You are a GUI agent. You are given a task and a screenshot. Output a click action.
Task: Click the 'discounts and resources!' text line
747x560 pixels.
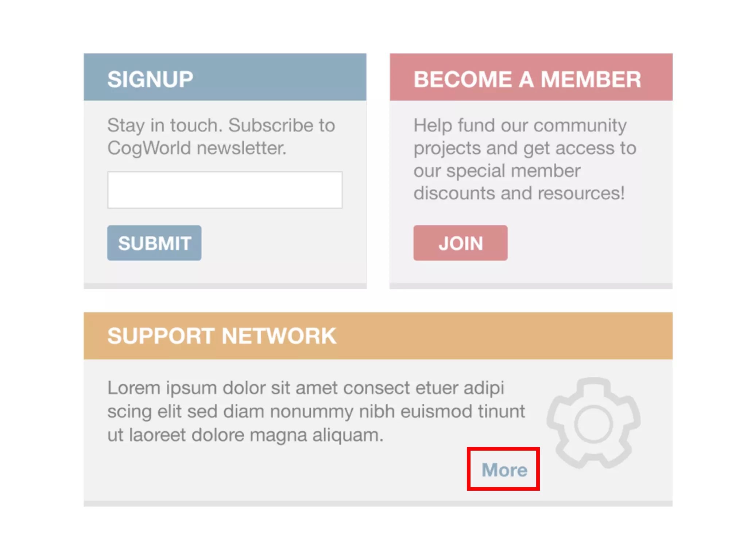click(519, 193)
